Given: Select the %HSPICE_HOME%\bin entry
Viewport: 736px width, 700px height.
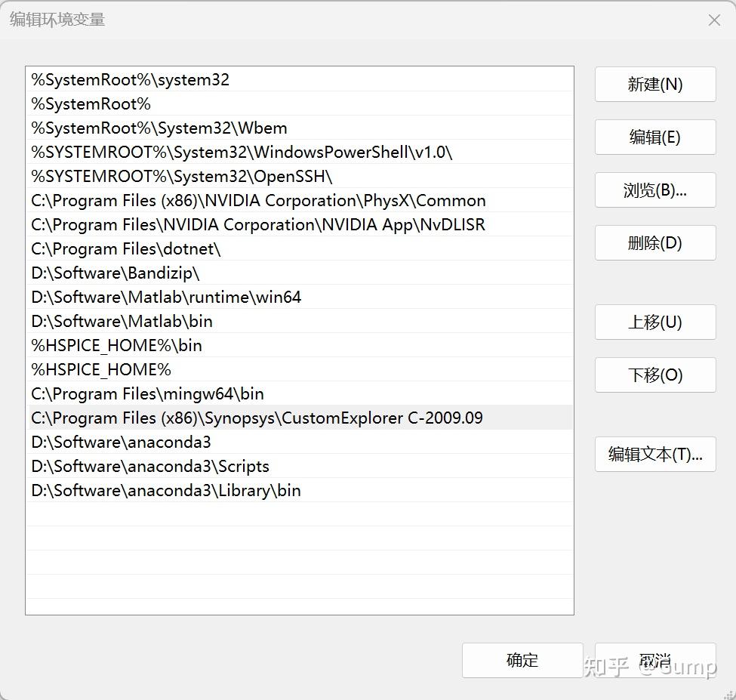Looking at the screenshot, I should (x=300, y=346).
